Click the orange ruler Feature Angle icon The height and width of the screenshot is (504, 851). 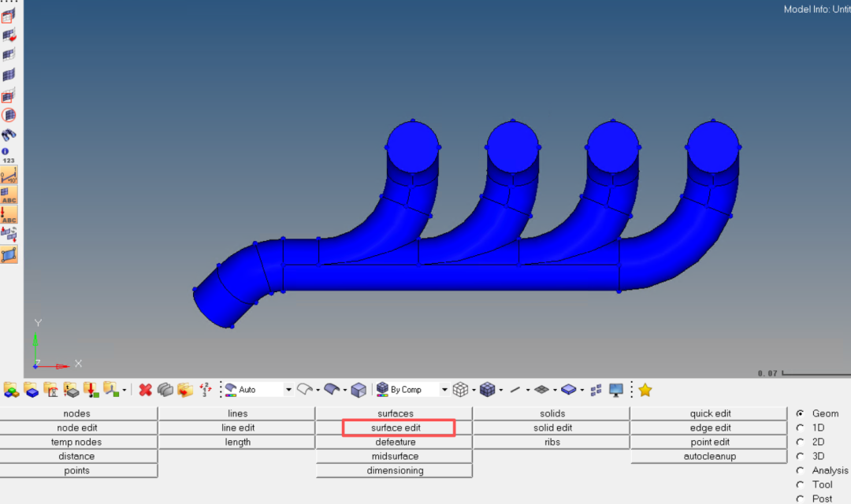point(9,176)
